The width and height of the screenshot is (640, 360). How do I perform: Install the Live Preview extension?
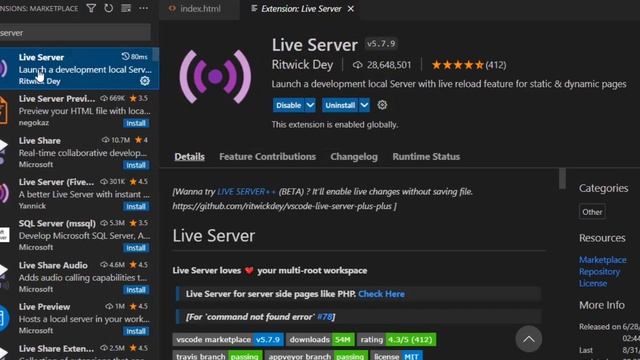coord(136,331)
